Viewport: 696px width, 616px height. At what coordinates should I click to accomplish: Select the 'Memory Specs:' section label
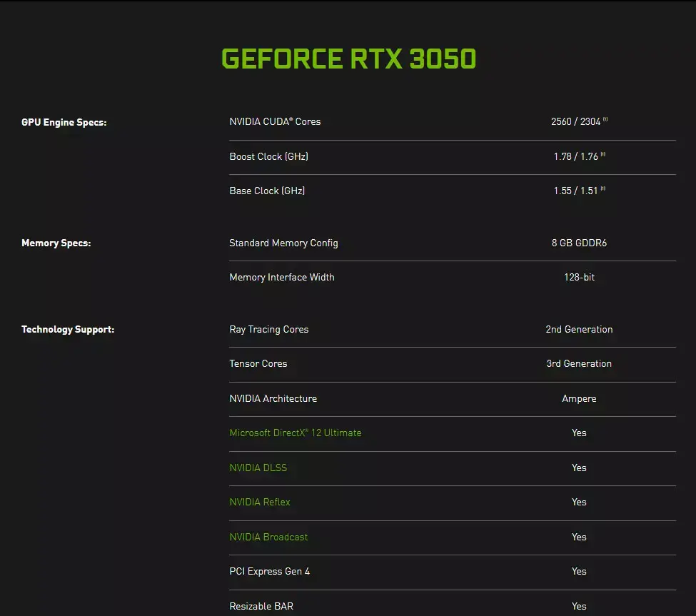tap(56, 243)
